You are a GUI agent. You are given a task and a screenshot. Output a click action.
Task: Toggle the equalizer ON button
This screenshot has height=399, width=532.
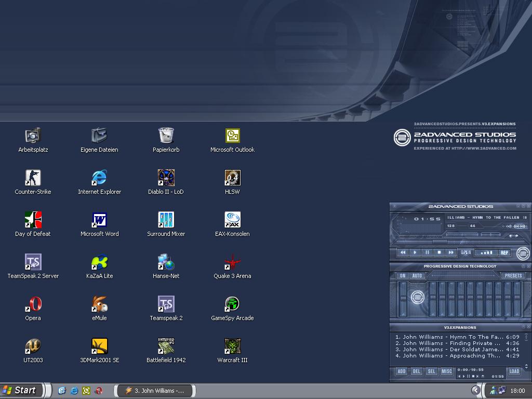[403, 276]
